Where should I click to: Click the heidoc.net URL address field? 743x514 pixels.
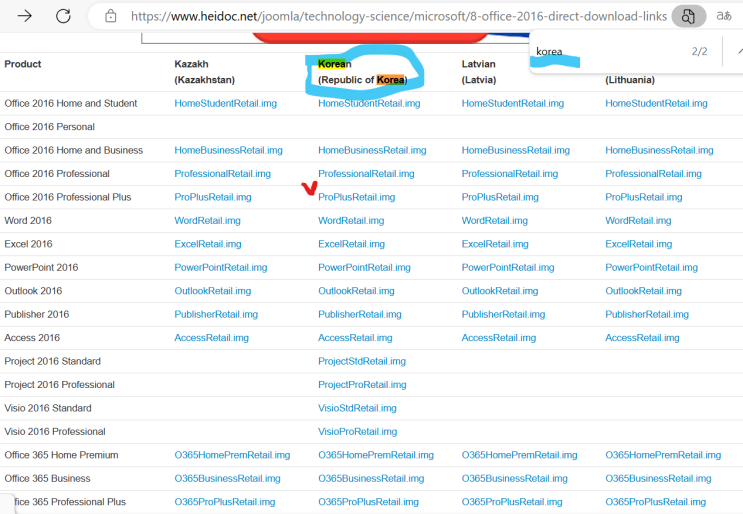[399, 16]
